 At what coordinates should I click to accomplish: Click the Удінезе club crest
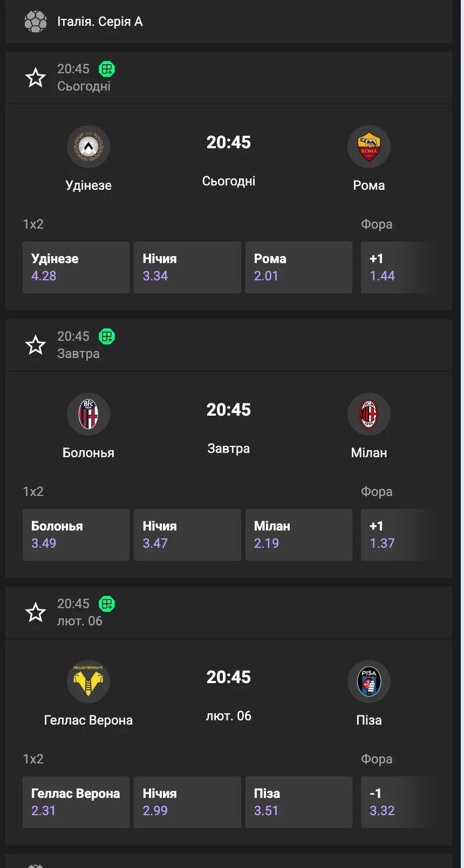(x=88, y=147)
